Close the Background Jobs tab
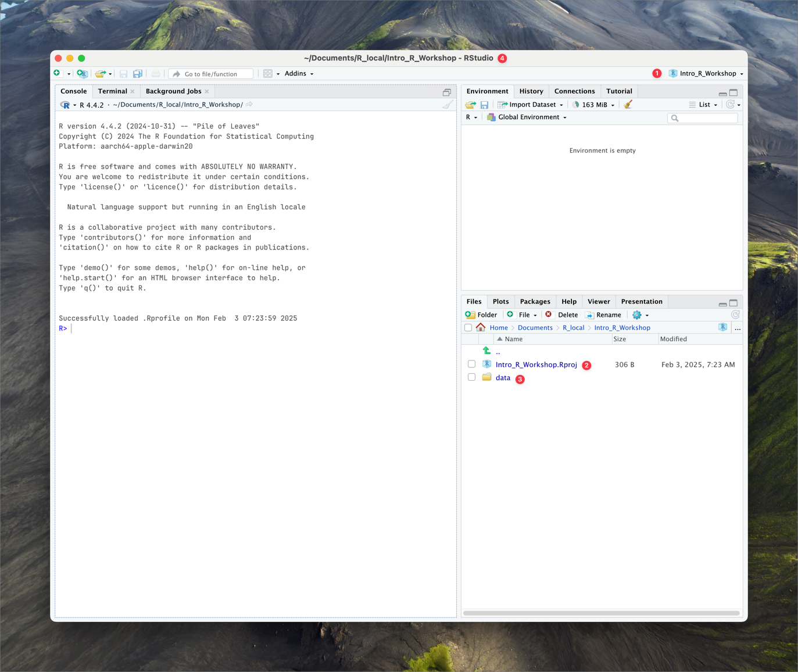Screen dimensions: 798x672 [207, 91]
